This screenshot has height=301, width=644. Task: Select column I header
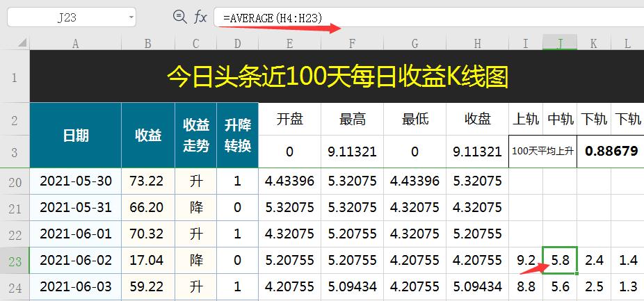[526, 44]
